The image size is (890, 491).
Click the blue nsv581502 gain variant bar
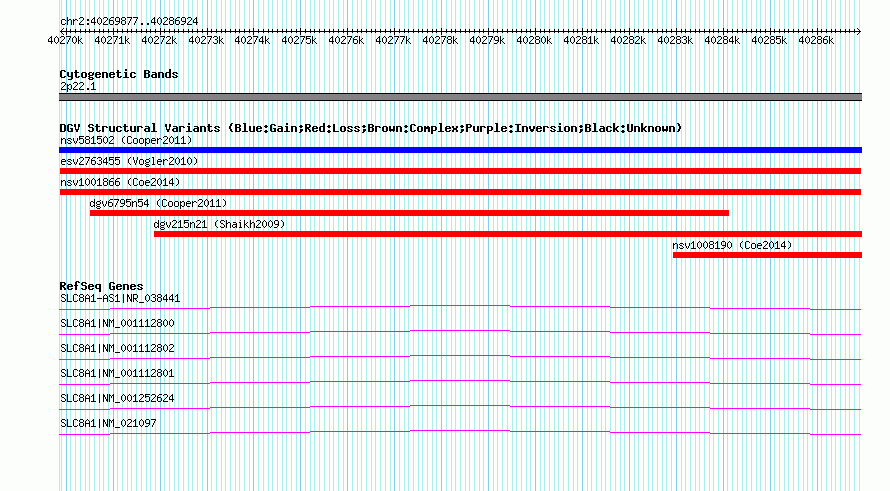460,150
